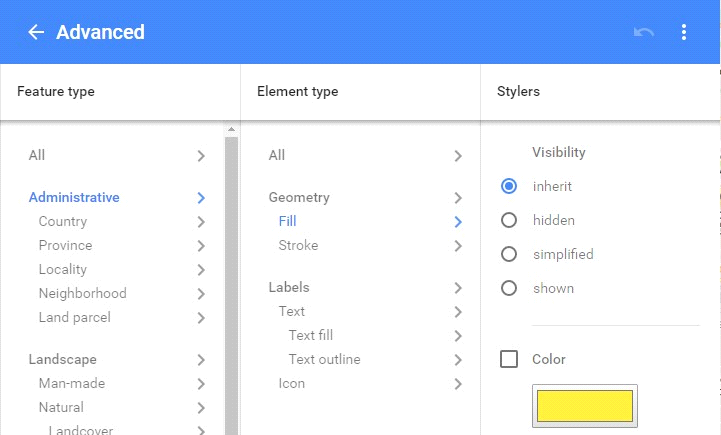Image resolution: width=721 pixels, height=435 pixels.
Task: Open the three-dot overflow menu
Action: point(684,32)
